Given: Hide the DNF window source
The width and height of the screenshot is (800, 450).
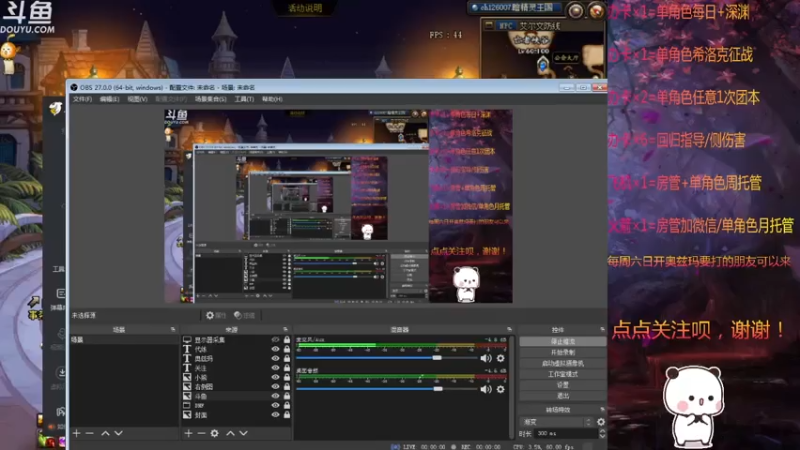Looking at the screenshot, I should [276, 406].
